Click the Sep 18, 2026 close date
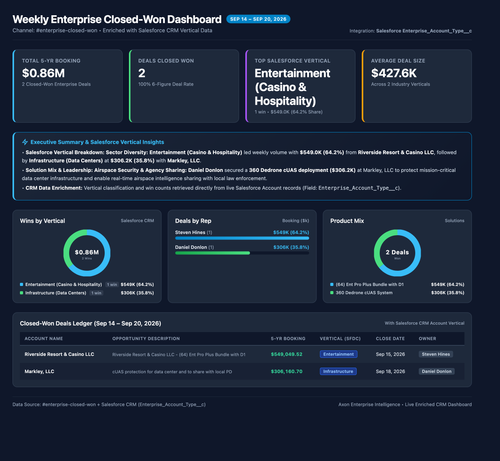Image resolution: width=500 pixels, height=461 pixels. coord(390,371)
